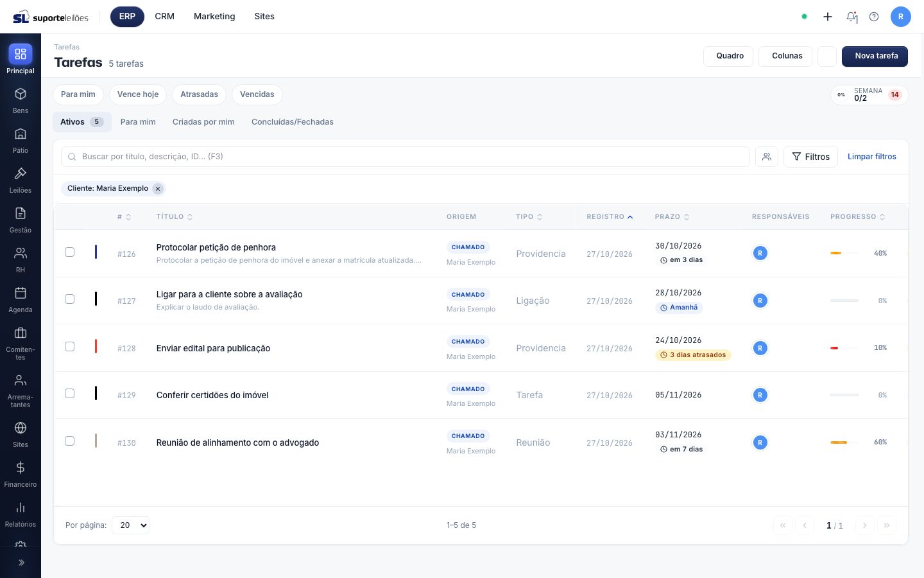Click the Nova tarefa button
The height and width of the screenshot is (578, 924).
coord(875,56)
